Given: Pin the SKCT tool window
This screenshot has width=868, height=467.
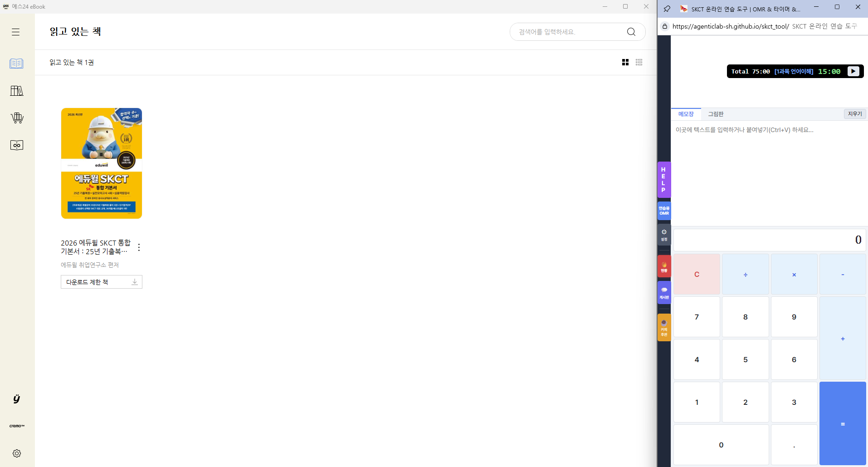Looking at the screenshot, I should pos(667,9).
